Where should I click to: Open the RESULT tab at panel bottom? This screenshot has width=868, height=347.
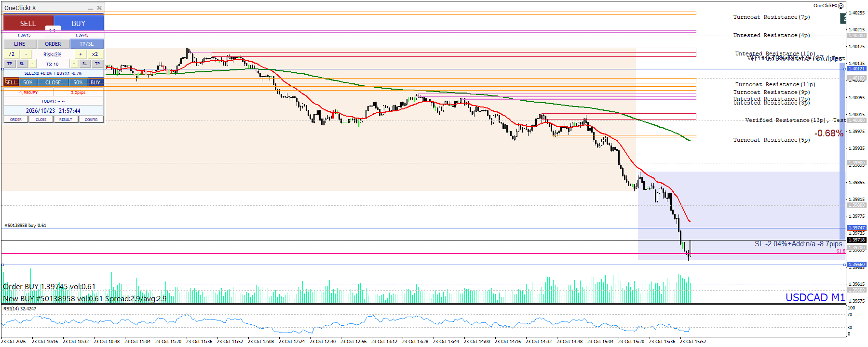coord(66,120)
